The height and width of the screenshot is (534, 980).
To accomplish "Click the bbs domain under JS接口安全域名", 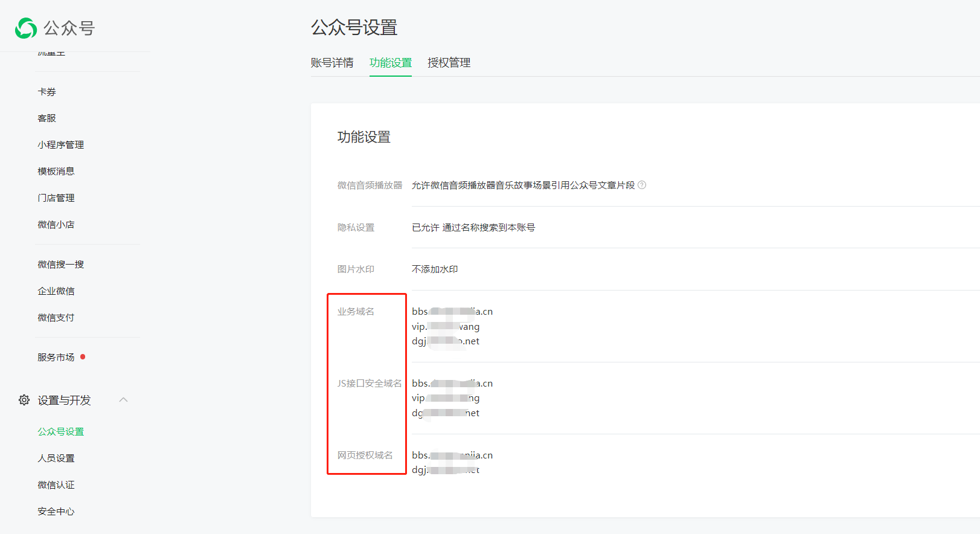I will pos(452,384).
